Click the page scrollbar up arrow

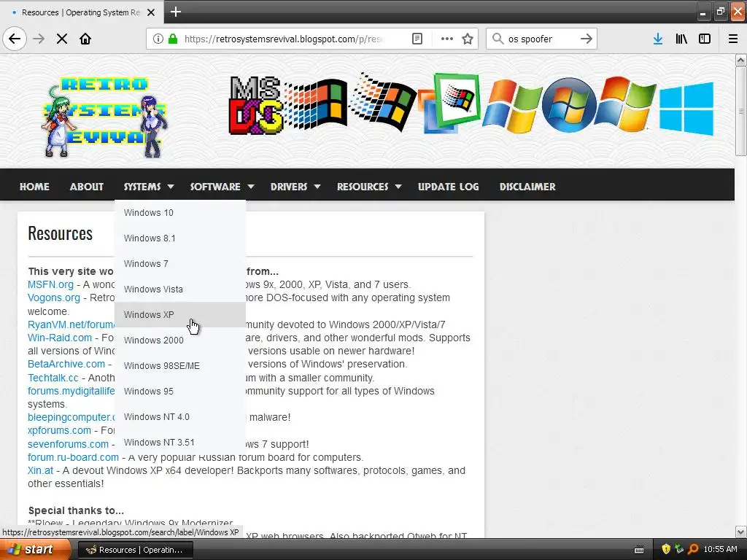point(740,60)
